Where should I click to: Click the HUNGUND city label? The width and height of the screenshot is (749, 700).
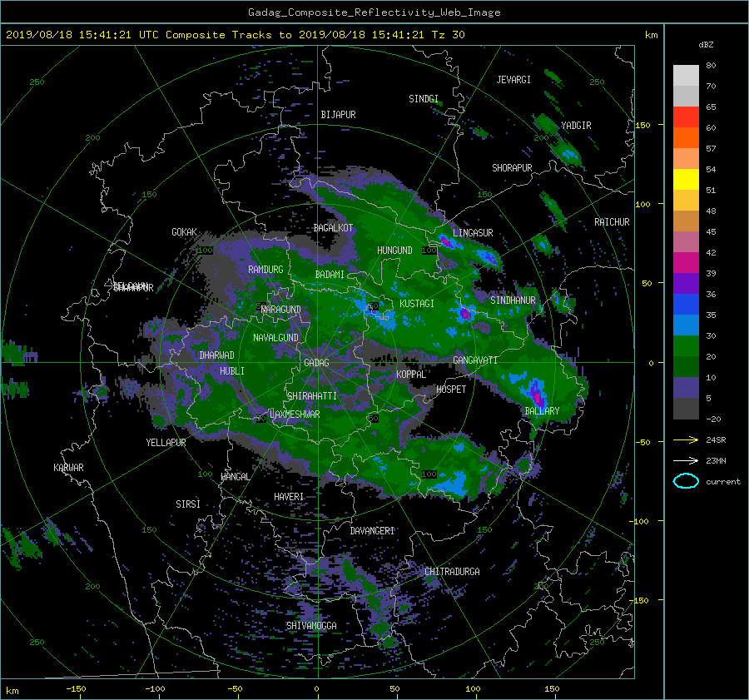[394, 251]
